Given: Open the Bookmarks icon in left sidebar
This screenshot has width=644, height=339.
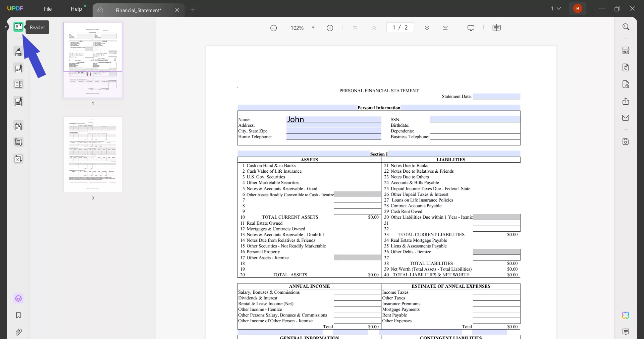Looking at the screenshot, I should pos(18,316).
